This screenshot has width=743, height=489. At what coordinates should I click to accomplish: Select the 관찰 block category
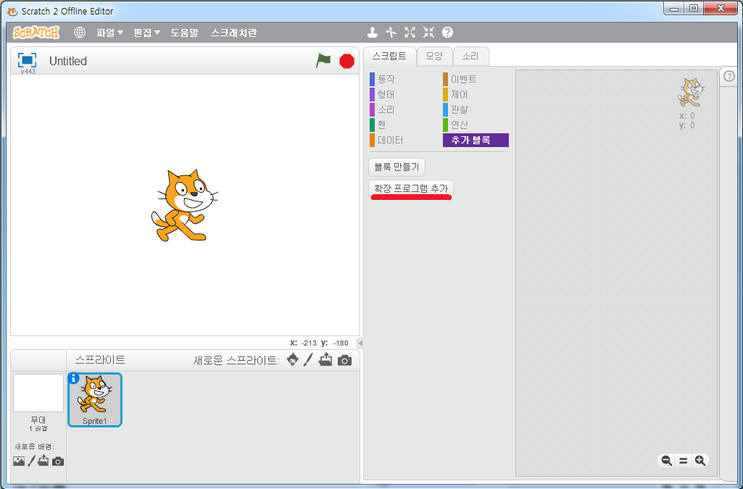pyautogui.click(x=456, y=109)
